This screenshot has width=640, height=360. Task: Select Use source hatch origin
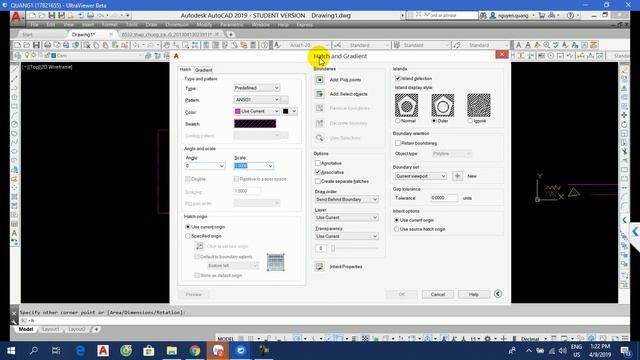click(396, 229)
